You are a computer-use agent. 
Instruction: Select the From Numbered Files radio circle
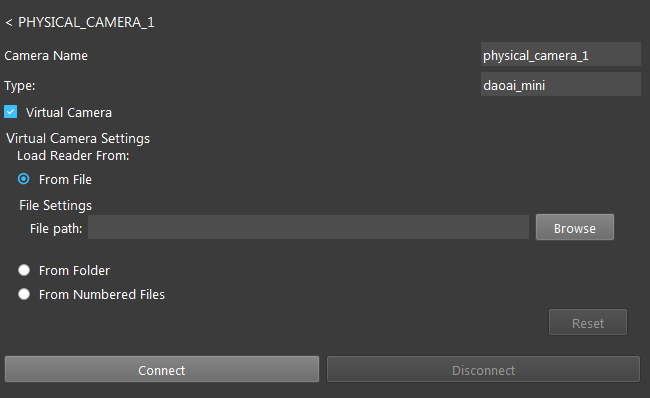[x=24, y=294]
